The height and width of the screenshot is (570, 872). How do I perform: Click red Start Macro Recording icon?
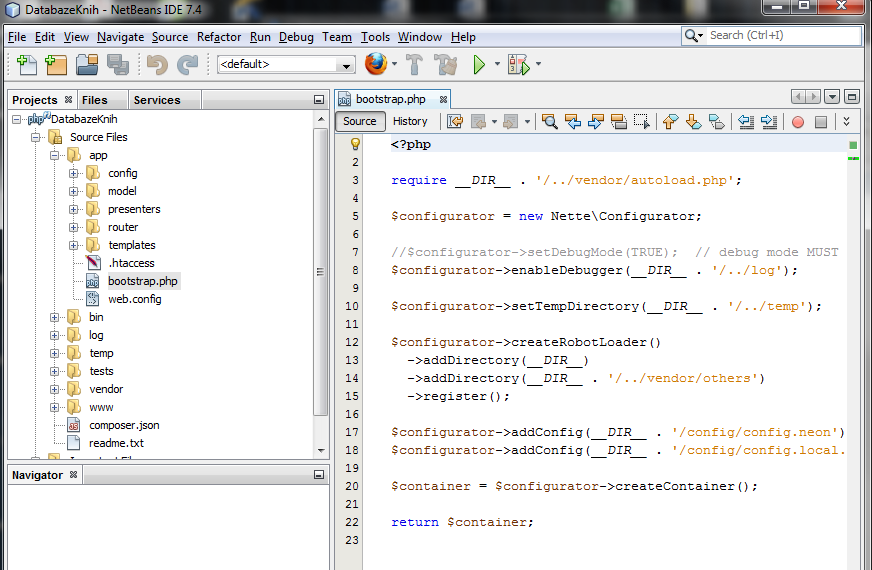(797, 122)
